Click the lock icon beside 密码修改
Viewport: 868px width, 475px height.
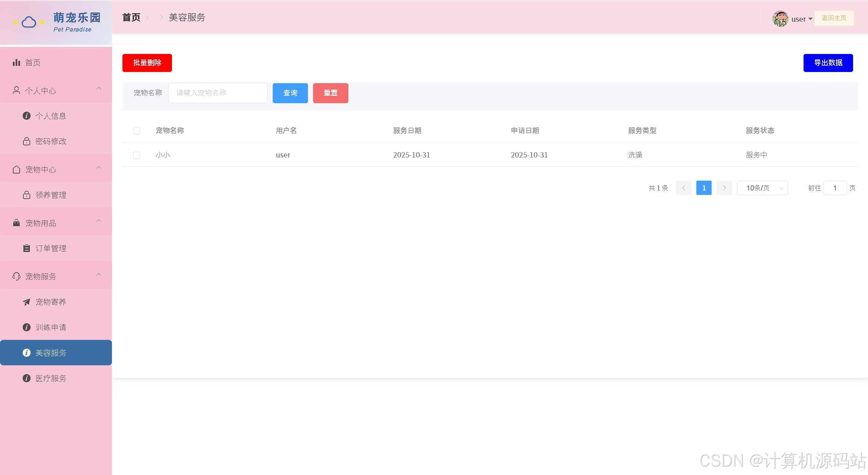[26, 141]
